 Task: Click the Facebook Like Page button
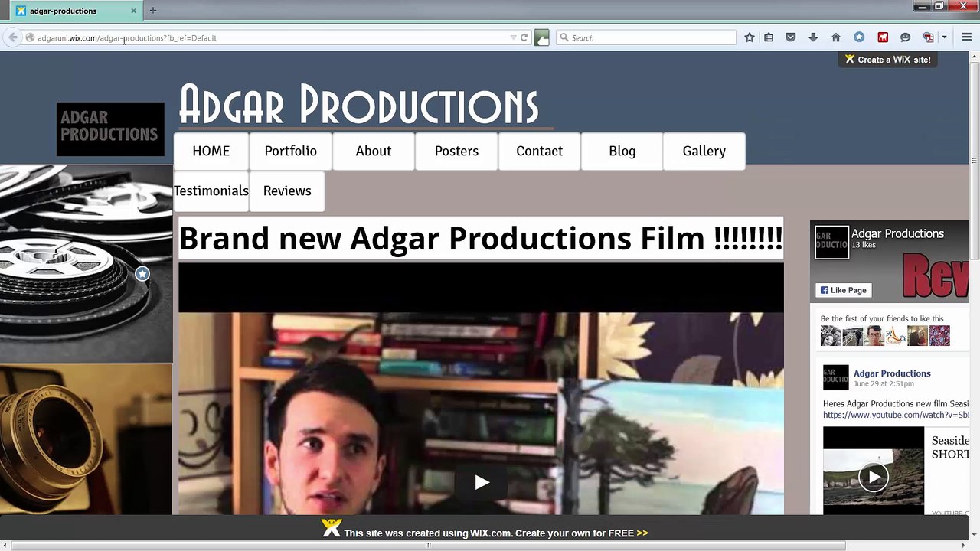tap(843, 290)
